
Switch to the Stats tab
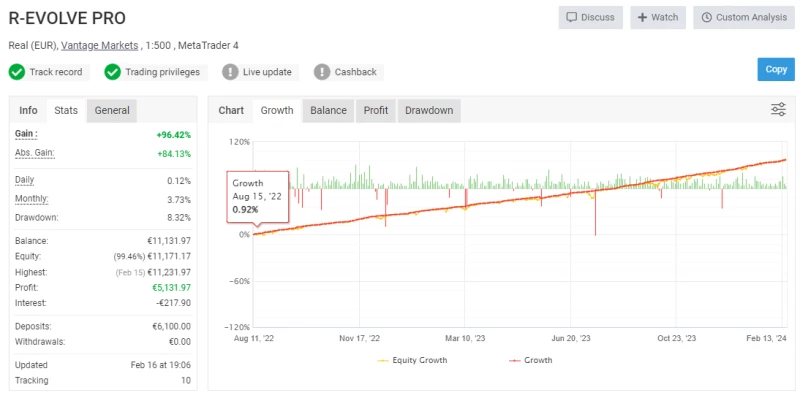click(66, 110)
